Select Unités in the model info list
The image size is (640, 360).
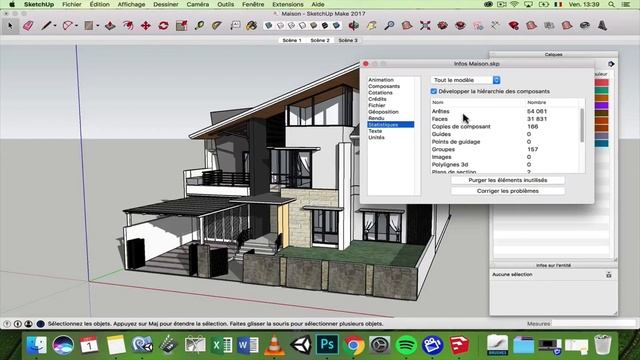[x=376, y=138]
